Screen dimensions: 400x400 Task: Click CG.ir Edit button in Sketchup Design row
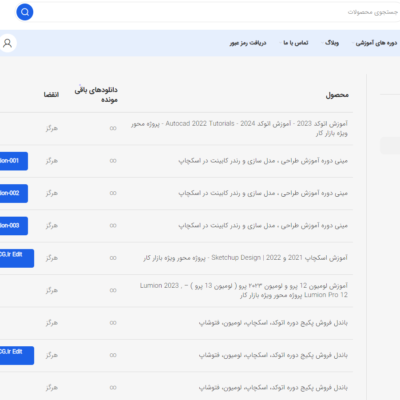(x=17, y=258)
